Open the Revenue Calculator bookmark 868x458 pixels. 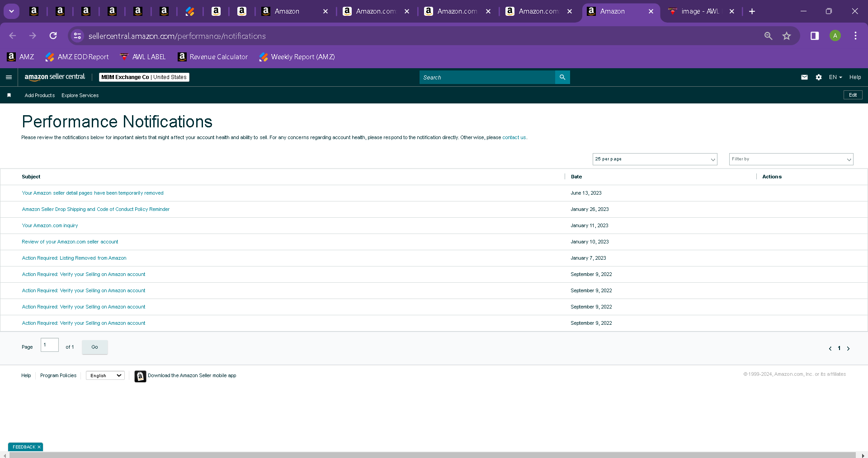coord(213,57)
